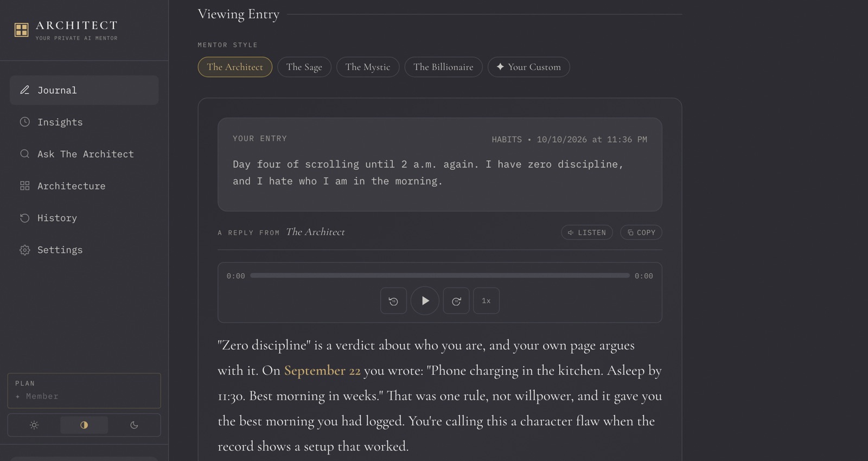868x461 pixels.
Task: Click the Your Entry text card
Action: click(440, 164)
